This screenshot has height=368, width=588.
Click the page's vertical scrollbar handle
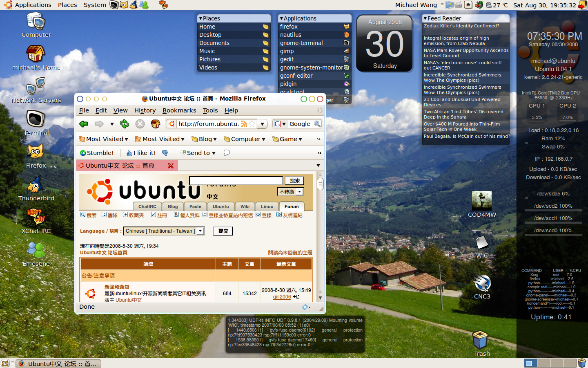pos(320,184)
